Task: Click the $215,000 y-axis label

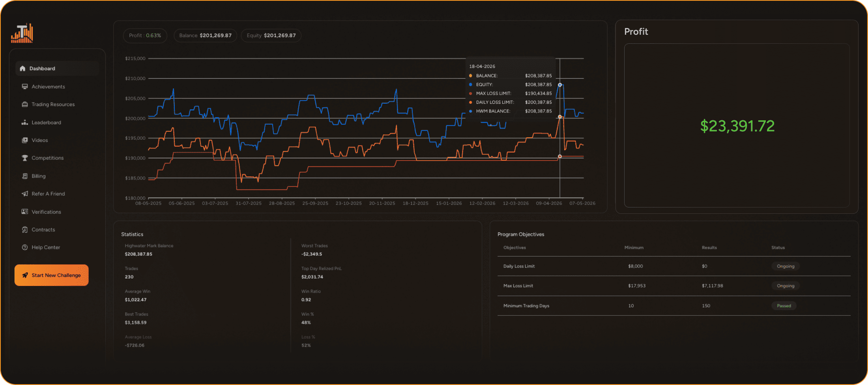Action: (x=135, y=58)
